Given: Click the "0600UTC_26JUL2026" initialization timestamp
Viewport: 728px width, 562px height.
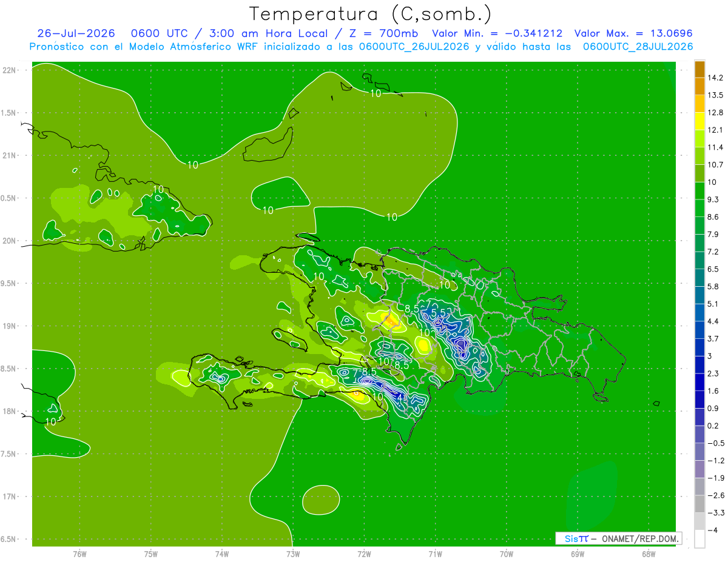Looking at the screenshot, I should (x=414, y=47).
